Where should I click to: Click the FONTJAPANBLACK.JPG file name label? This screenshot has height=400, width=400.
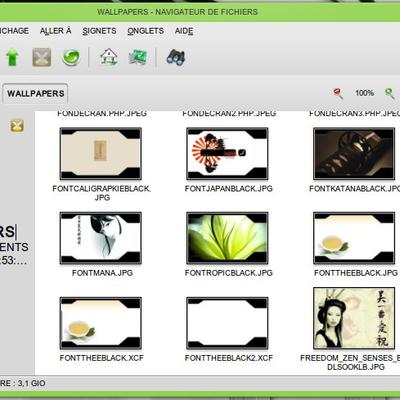coord(229,189)
